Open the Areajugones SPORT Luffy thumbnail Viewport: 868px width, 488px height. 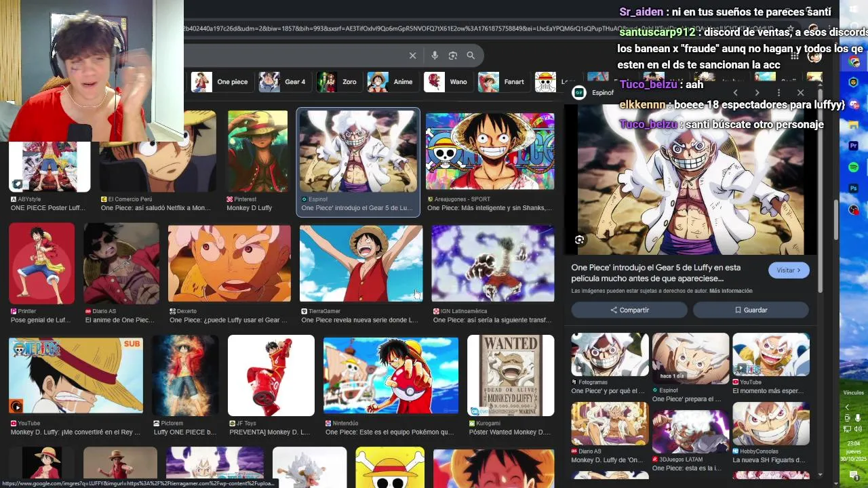tap(490, 151)
